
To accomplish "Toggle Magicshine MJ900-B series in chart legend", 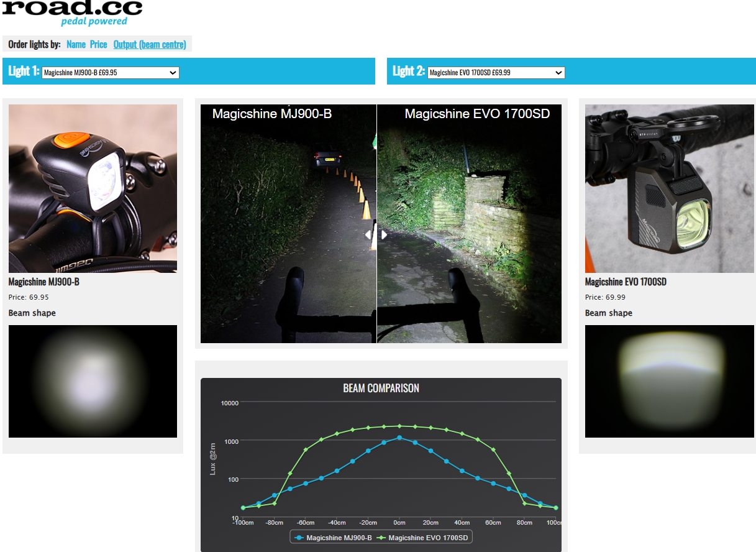I will click(333, 538).
